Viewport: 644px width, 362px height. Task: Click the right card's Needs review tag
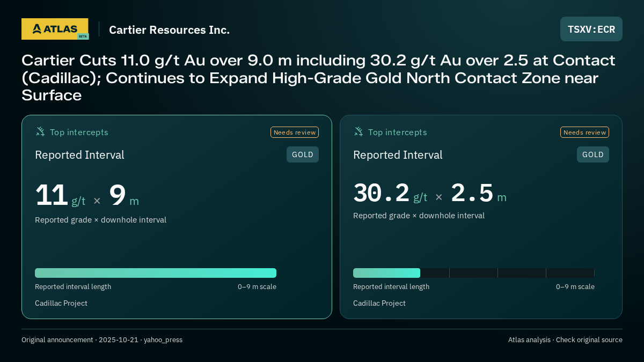(584, 132)
